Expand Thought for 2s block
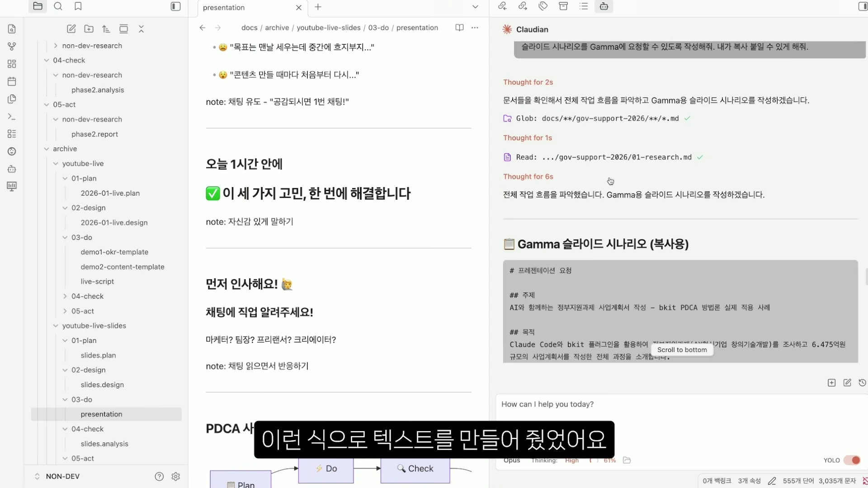 (528, 82)
